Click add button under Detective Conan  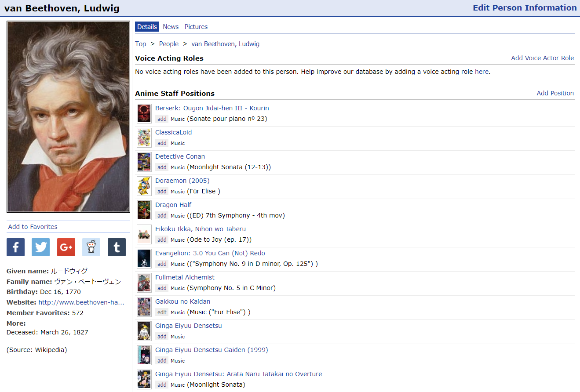(x=162, y=167)
